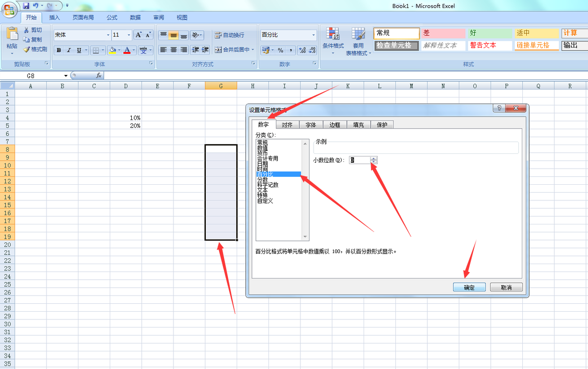
Task: Open the Fill (填充) tab in dialog
Action: click(359, 125)
